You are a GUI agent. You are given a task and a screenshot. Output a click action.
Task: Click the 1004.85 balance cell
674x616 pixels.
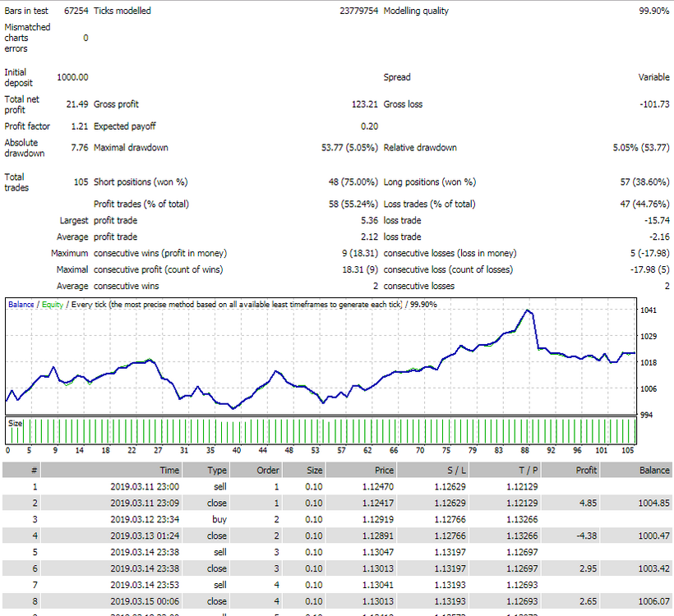653,503
